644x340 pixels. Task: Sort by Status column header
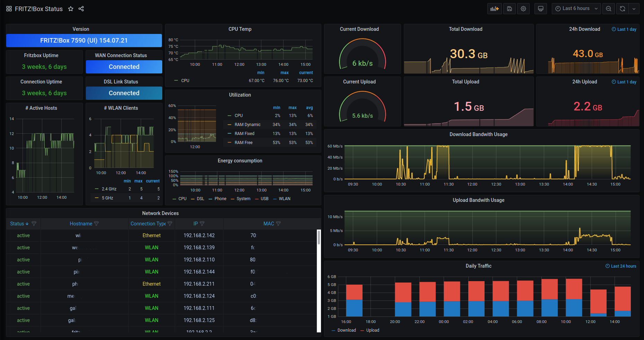click(x=19, y=224)
